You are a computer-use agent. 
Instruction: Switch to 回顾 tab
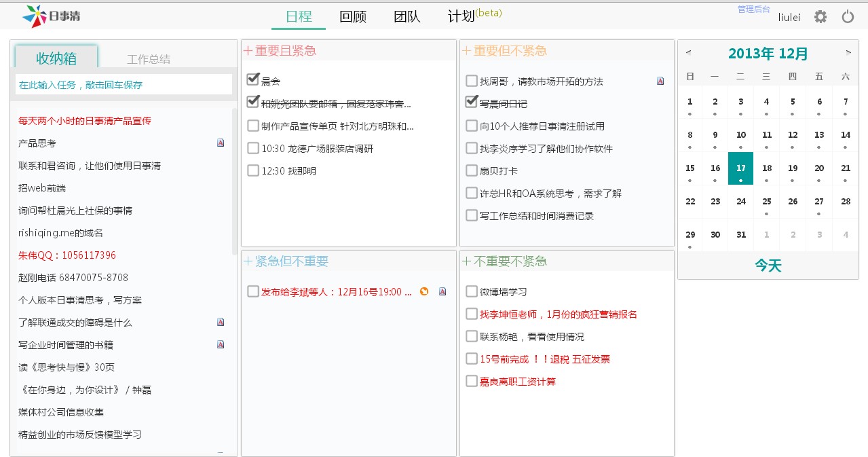click(353, 17)
